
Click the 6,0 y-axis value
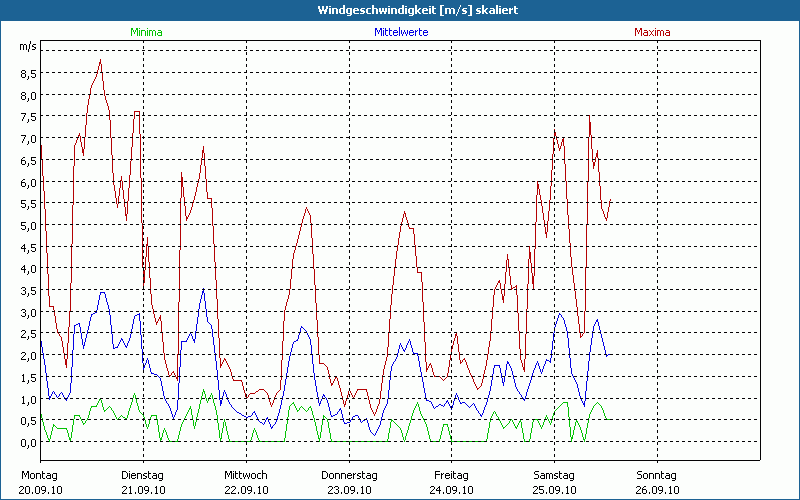coord(29,182)
